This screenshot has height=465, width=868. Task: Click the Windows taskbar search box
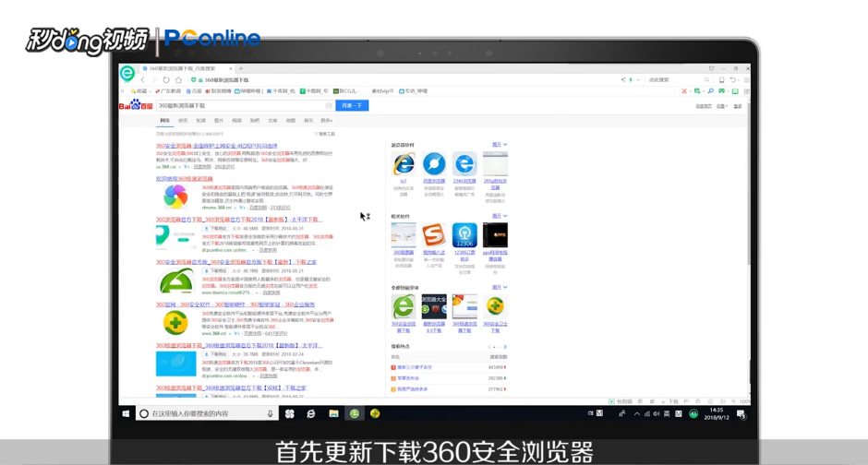[x=207, y=413]
